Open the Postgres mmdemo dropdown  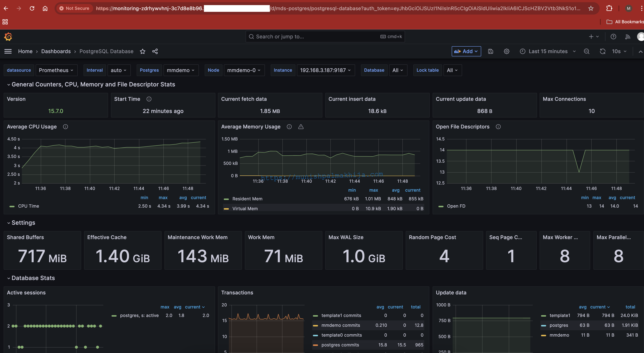pyautogui.click(x=181, y=70)
